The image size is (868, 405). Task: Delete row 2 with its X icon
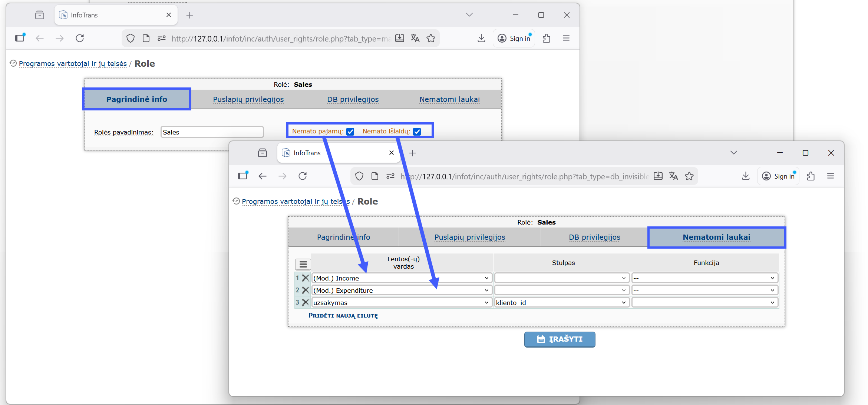306,290
